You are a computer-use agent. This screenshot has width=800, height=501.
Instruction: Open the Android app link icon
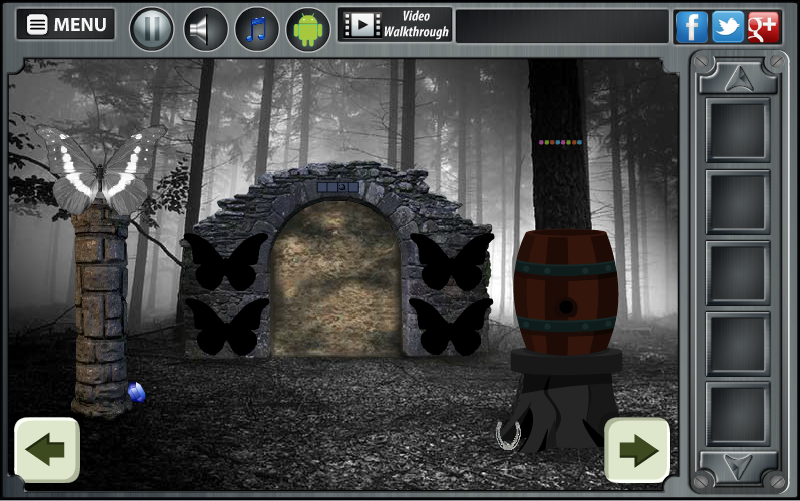(308, 29)
